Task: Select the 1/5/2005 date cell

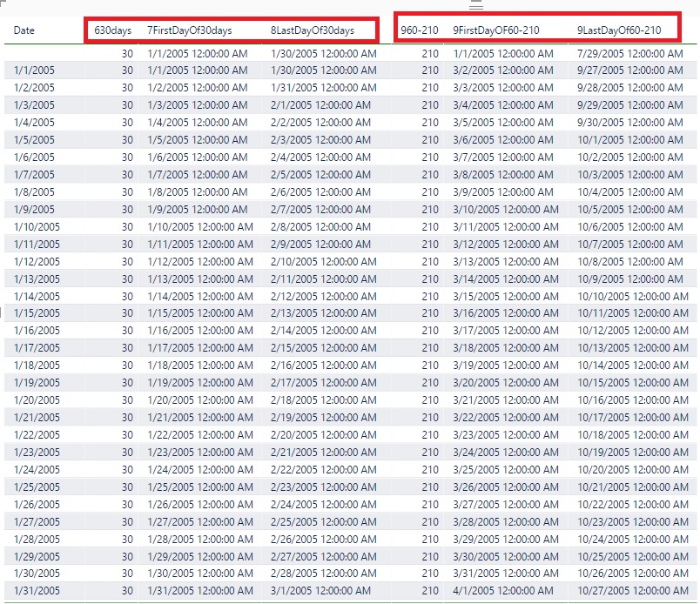Action: coord(34,140)
